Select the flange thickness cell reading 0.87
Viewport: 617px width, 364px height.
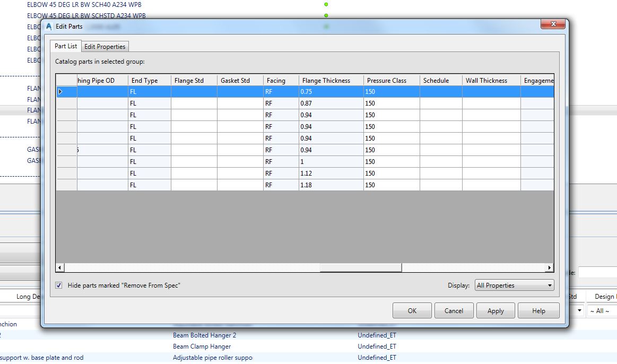332,103
